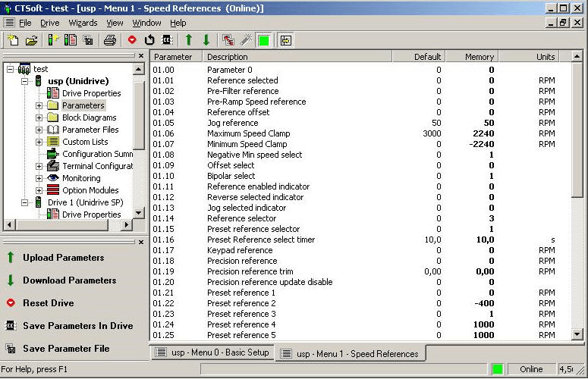Open the Drive menu
The height and width of the screenshot is (379, 588).
click(49, 23)
